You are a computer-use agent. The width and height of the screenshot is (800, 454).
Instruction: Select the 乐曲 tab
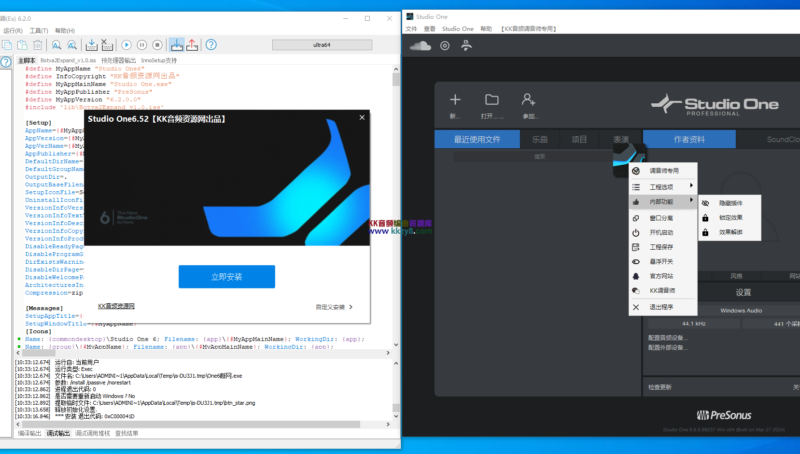(540, 139)
